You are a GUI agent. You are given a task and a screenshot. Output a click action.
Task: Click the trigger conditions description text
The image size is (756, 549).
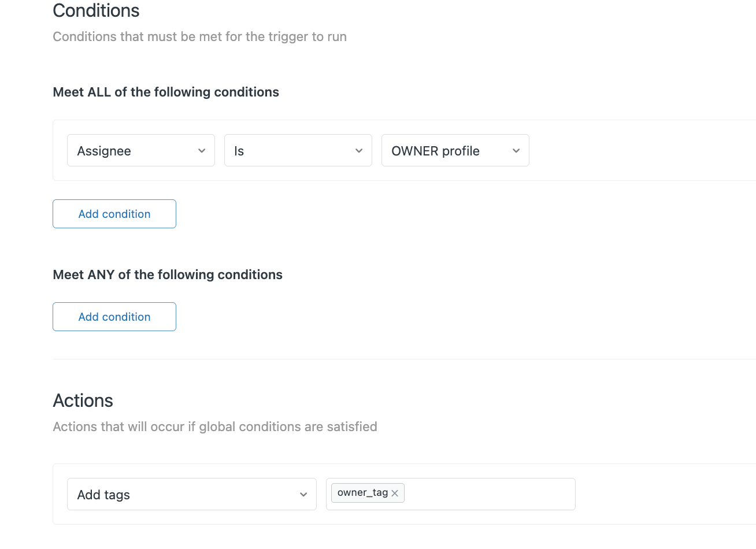[x=200, y=37]
